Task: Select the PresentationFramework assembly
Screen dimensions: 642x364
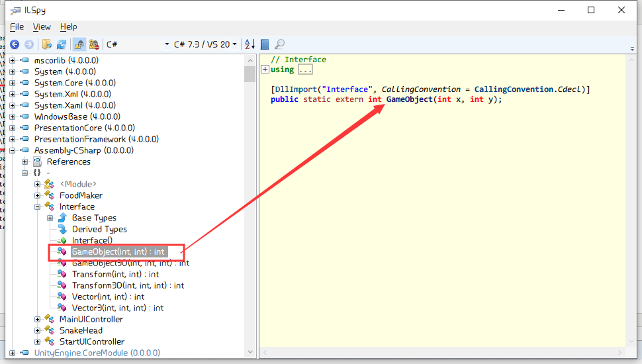Action: (96, 139)
